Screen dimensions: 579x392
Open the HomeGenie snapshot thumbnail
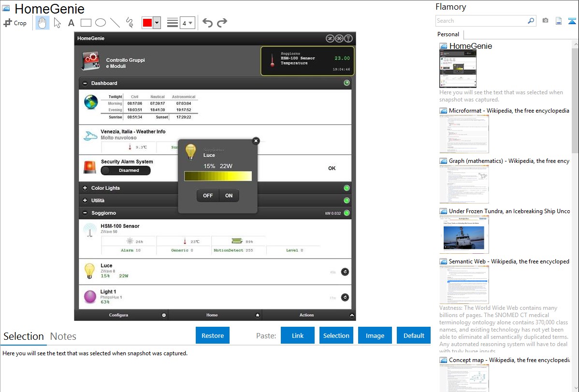[458, 69]
